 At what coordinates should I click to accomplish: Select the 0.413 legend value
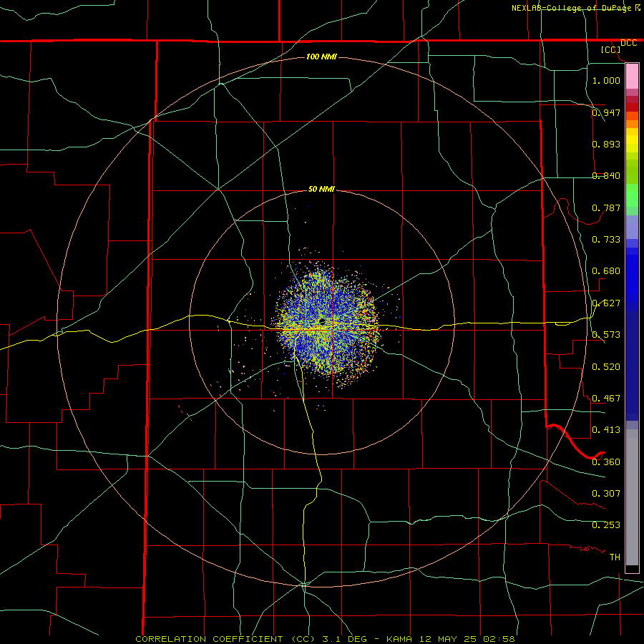[606, 430]
